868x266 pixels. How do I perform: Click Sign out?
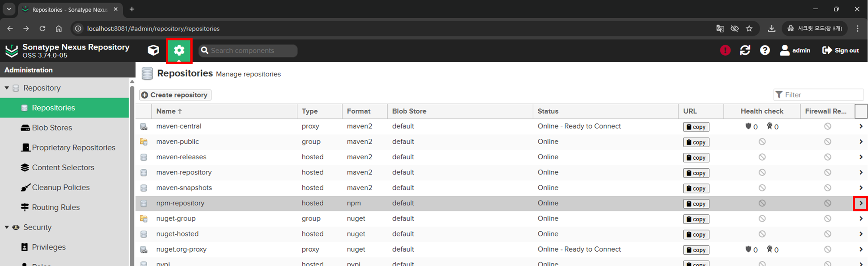(841, 50)
